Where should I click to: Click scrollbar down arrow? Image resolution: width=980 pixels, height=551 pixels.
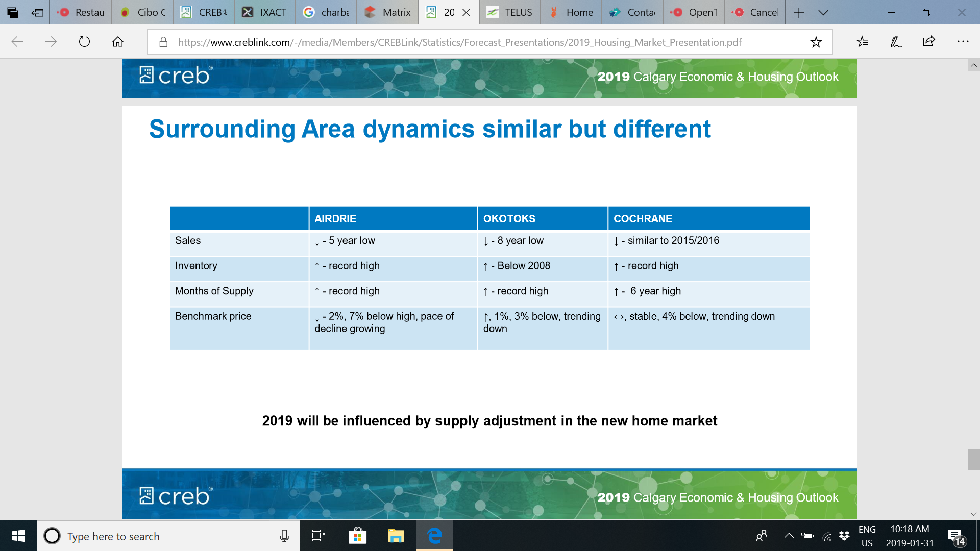[x=973, y=514]
